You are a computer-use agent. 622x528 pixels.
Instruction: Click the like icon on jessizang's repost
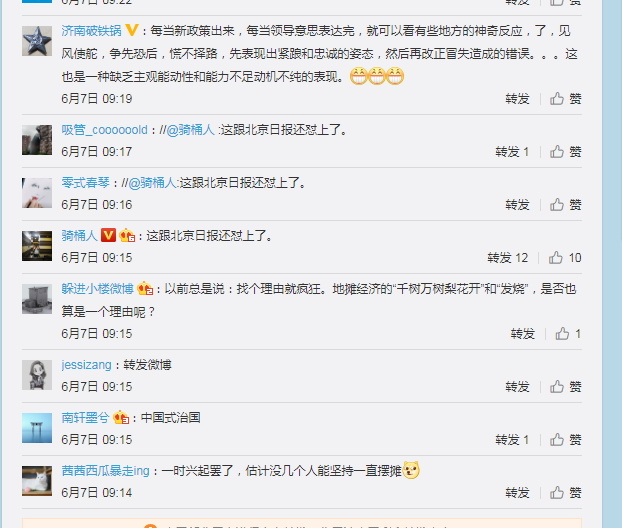565,386
